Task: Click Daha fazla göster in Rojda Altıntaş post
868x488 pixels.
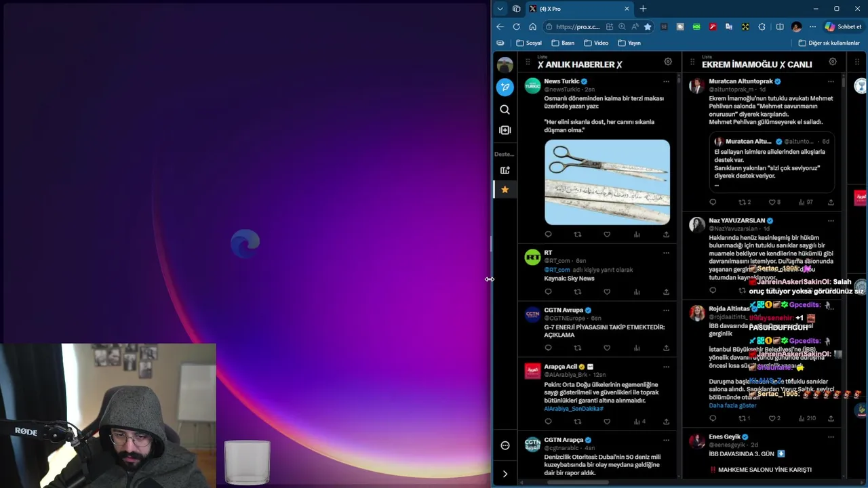Action: pos(732,405)
